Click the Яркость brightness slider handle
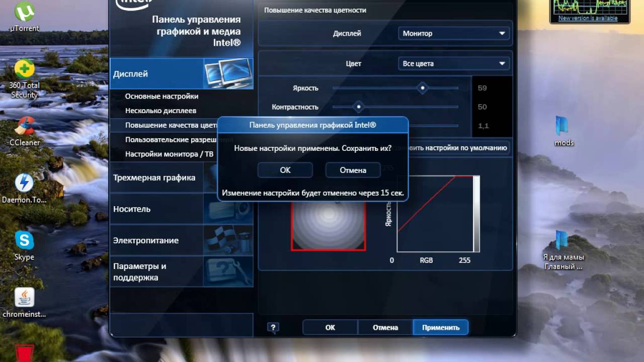 pyautogui.click(x=423, y=88)
